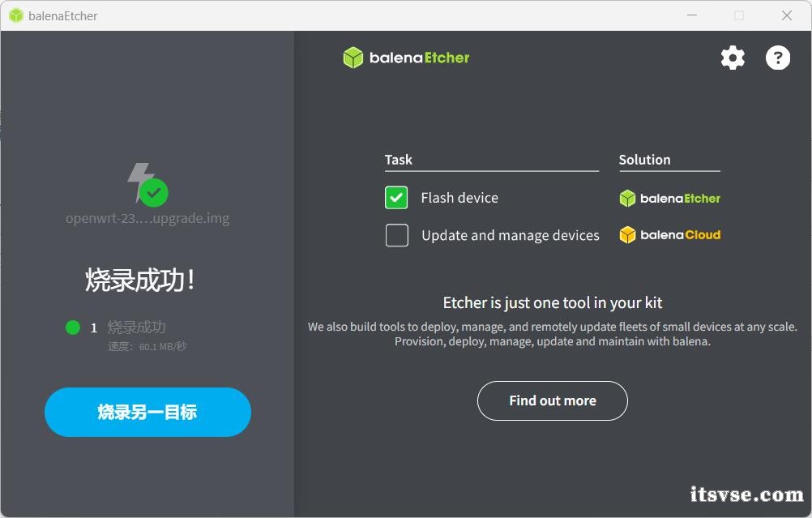Click the balenaEtcher logo in header
Screen dimensions: 812x518
click(x=406, y=58)
